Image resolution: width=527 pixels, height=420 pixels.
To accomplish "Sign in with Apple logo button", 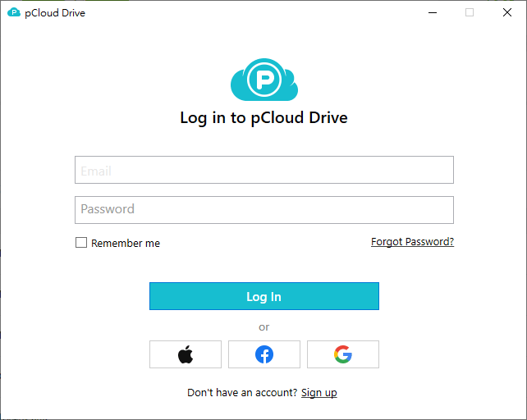I will point(186,354).
